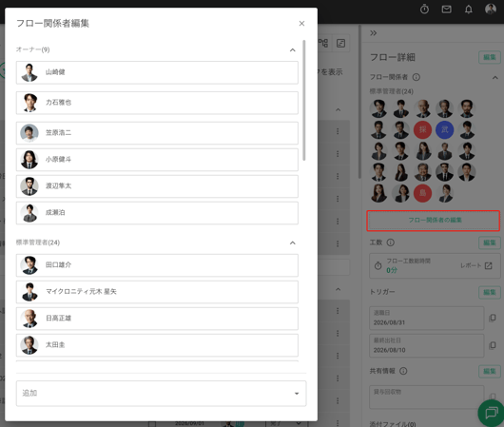Image resolution: width=504 pixels, height=427 pixels.
Task: Open the chat support bubble icon
Action: pos(492,413)
